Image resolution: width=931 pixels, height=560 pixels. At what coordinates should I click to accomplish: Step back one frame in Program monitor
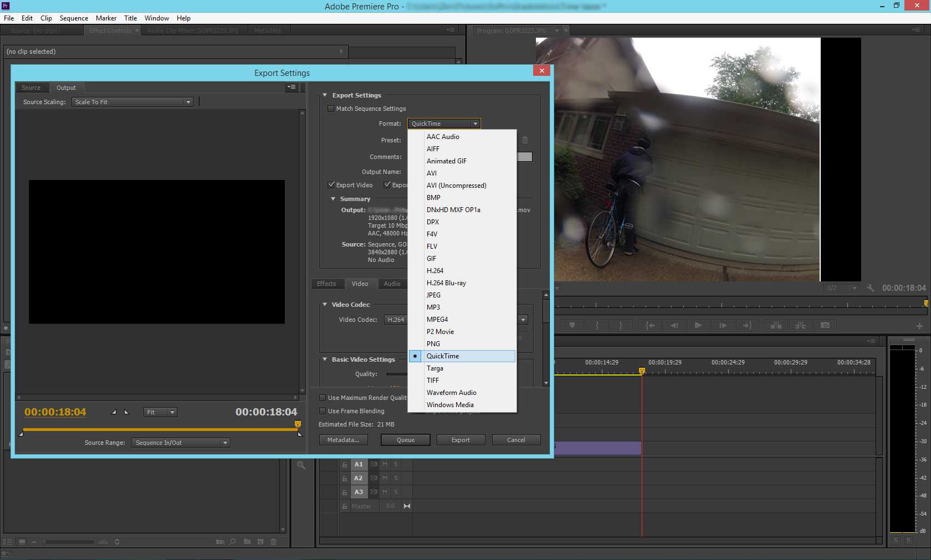click(674, 326)
